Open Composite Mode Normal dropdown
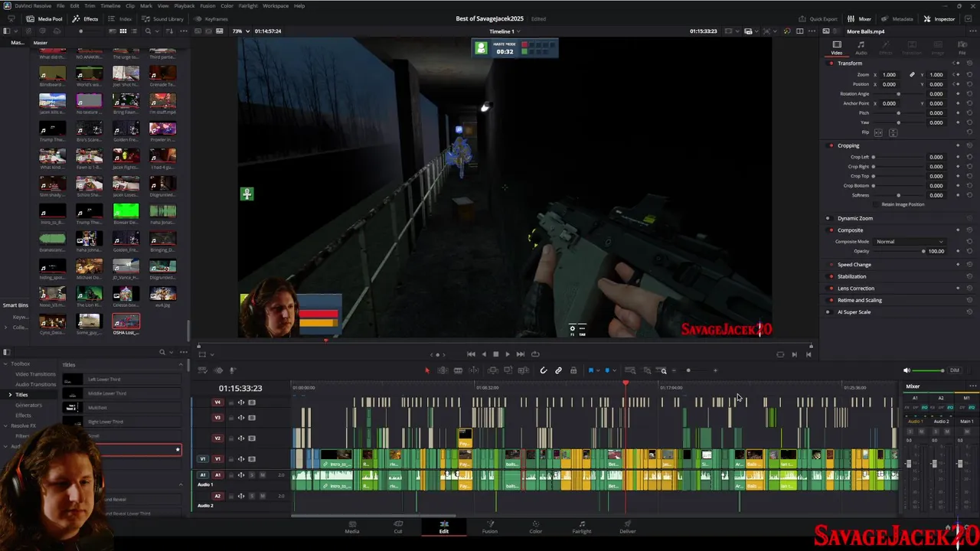 coord(910,242)
